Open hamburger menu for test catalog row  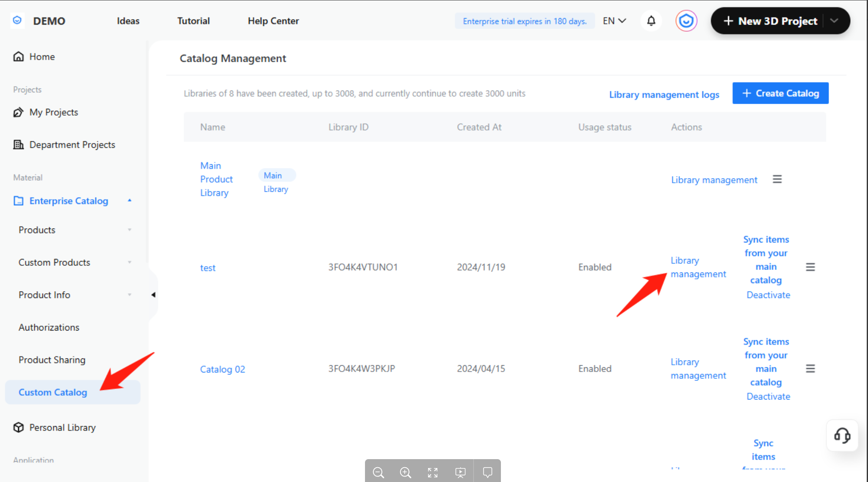coord(810,267)
